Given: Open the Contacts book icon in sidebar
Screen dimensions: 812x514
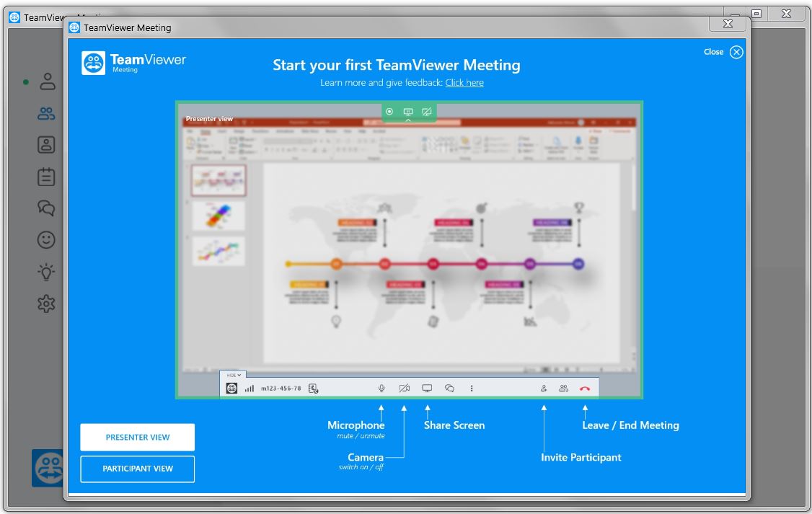Looking at the screenshot, I should coord(46,145).
